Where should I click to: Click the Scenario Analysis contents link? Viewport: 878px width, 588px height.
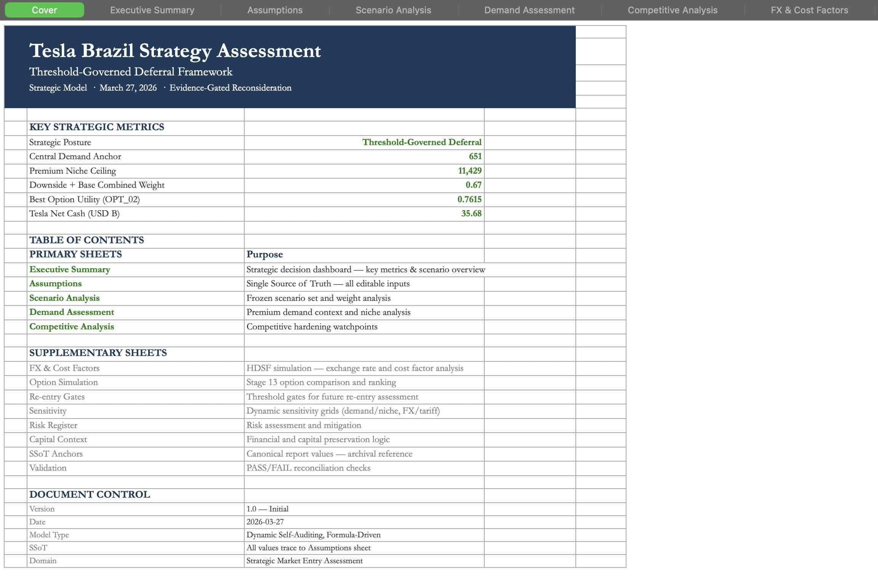(64, 298)
